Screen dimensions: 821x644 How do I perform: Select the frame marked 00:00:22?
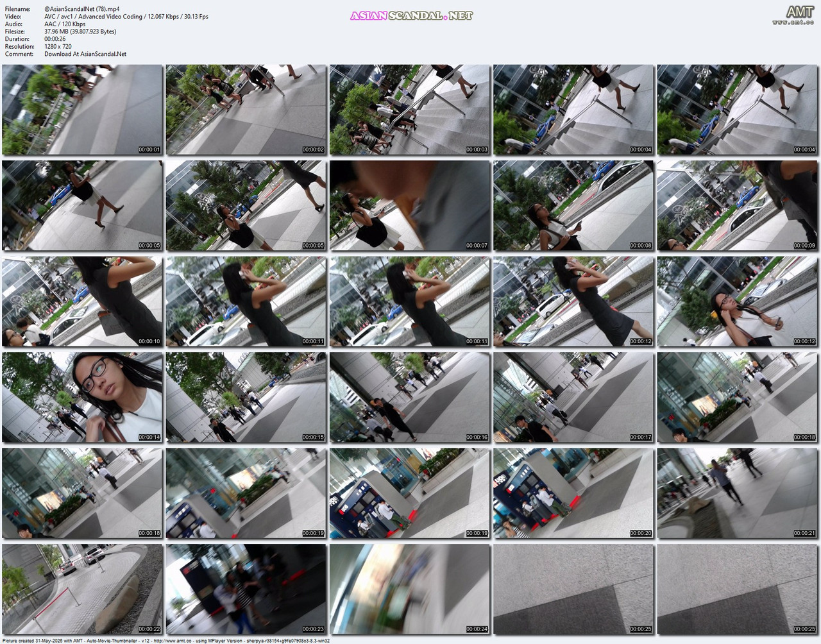coord(82,589)
